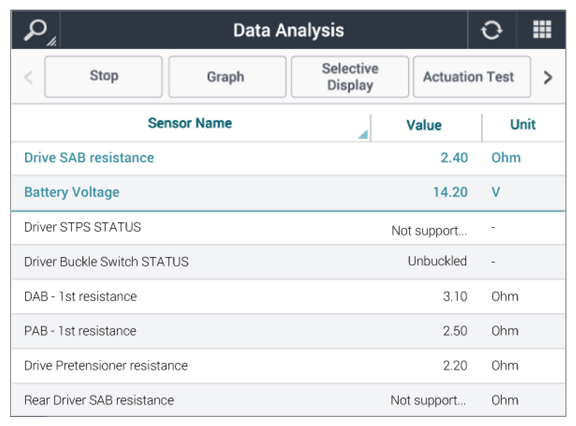This screenshot has height=426, width=576.
Task: Stop the live data stream
Action: [103, 77]
